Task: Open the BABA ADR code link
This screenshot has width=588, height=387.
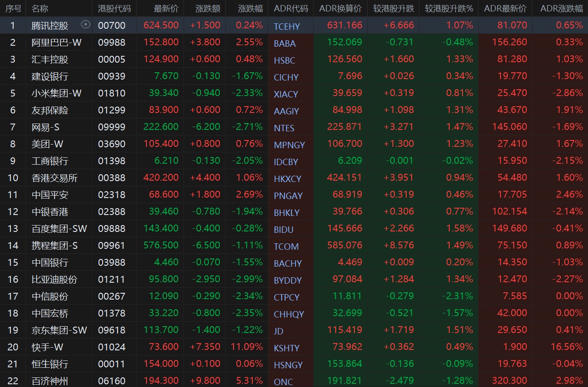Action: click(285, 43)
